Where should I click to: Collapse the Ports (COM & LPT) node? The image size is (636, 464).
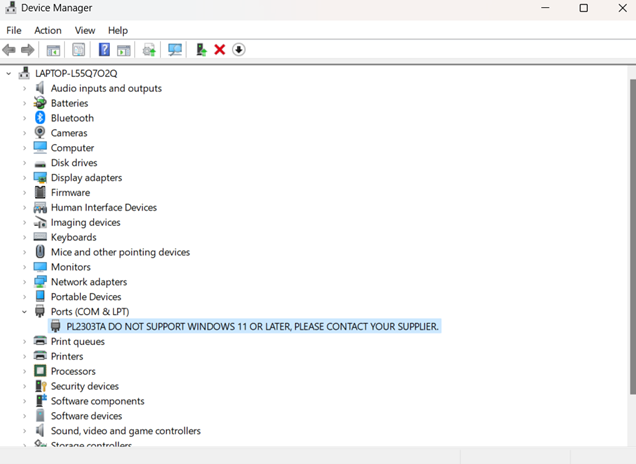pos(24,312)
